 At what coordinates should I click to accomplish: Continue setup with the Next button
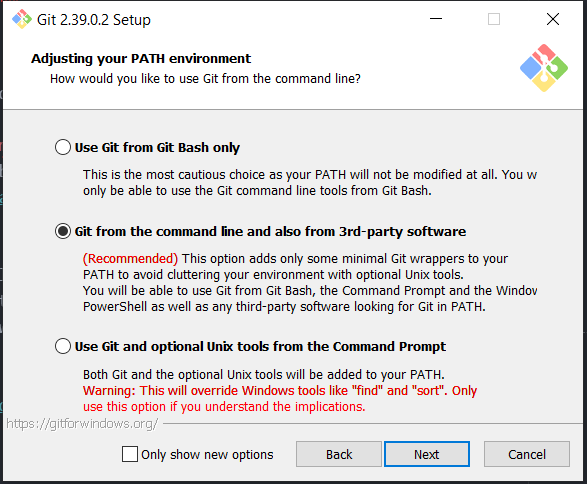pos(427,454)
